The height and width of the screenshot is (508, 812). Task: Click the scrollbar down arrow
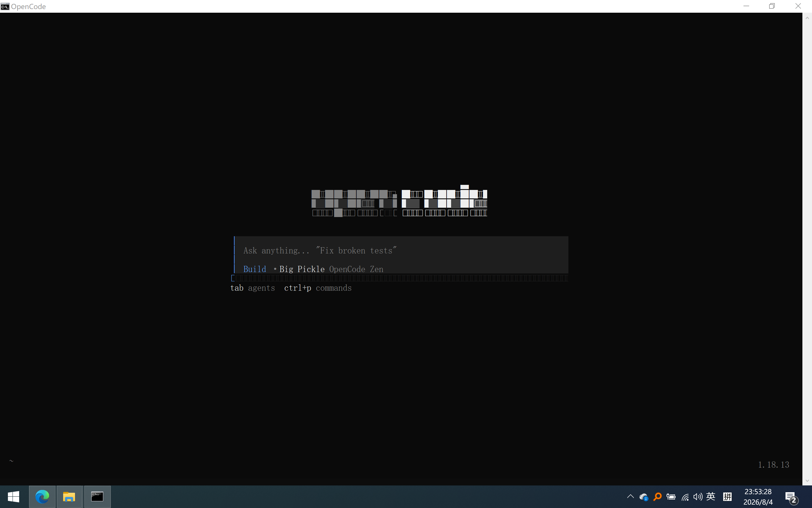pyautogui.click(x=807, y=481)
